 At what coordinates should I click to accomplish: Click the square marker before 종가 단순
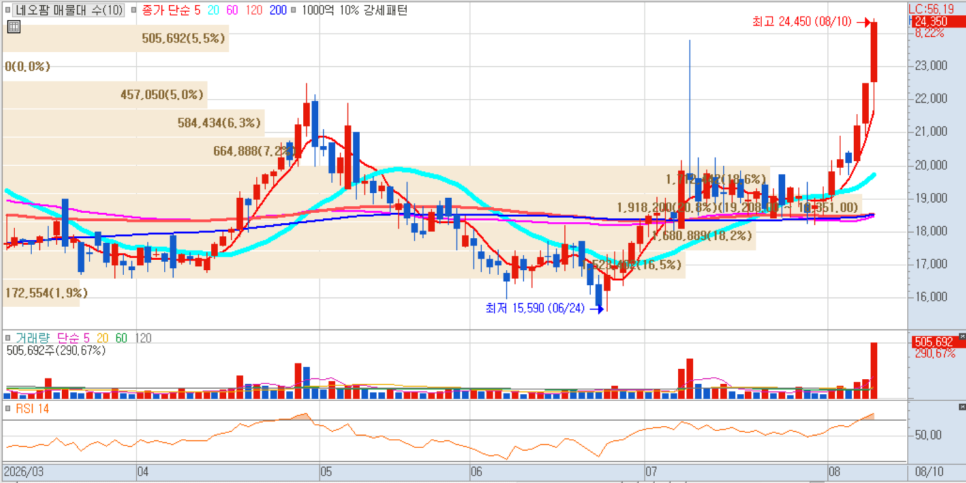click(134, 10)
